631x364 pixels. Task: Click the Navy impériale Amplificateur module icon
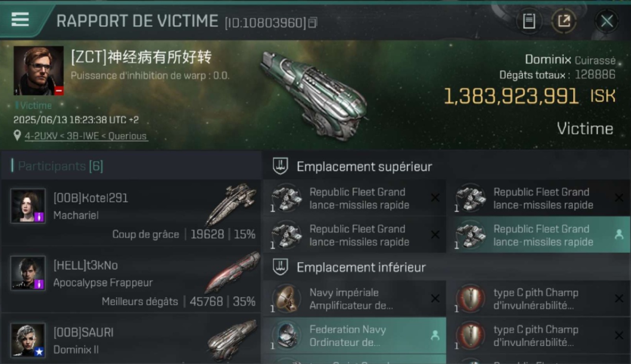[x=286, y=298]
